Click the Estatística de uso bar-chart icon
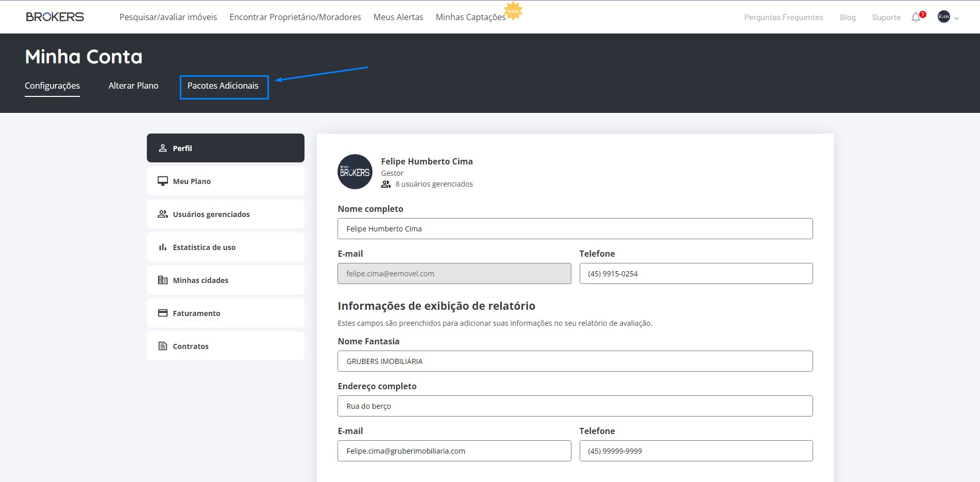The width and height of the screenshot is (980, 482). [x=163, y=247]
